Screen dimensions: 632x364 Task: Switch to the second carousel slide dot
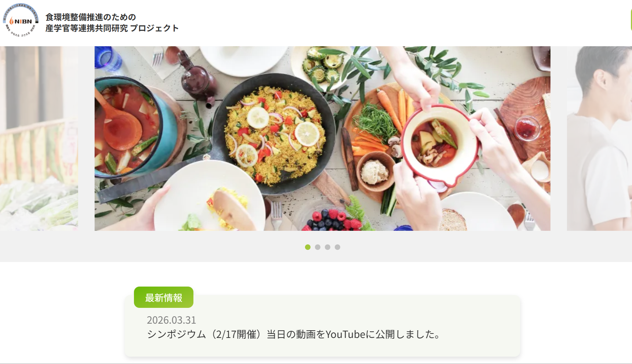point(317,247)
